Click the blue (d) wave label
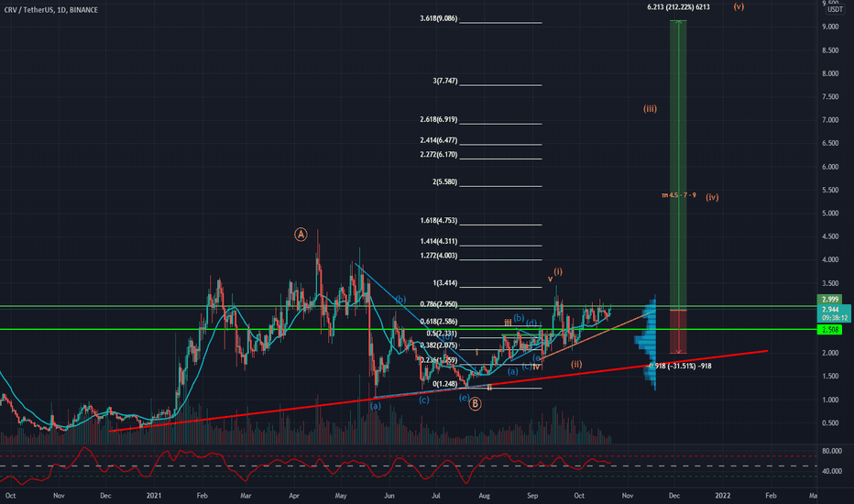The width and height of the screenshot is (854, 504). pyautogui.click(x=531, y=323)
